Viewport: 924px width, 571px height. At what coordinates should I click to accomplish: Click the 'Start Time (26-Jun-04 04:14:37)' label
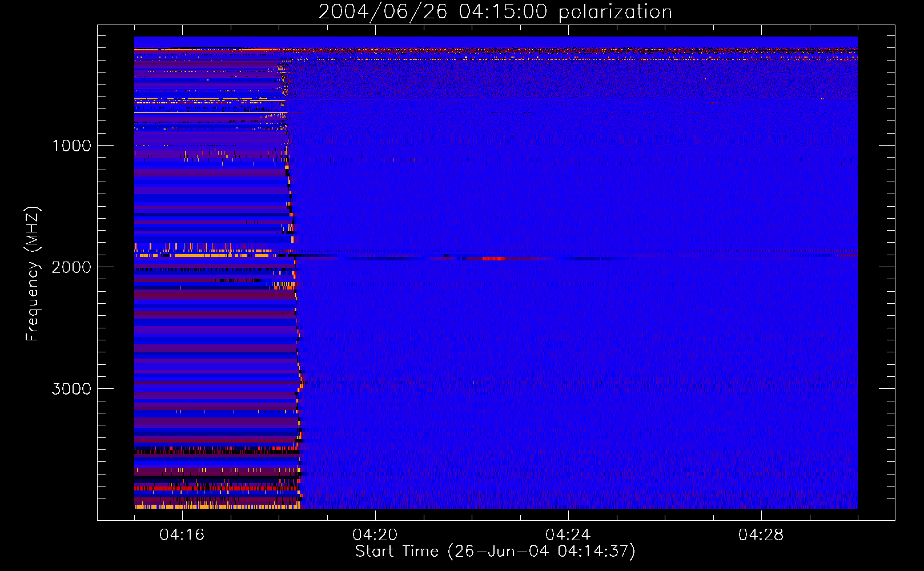pos(495,552)
